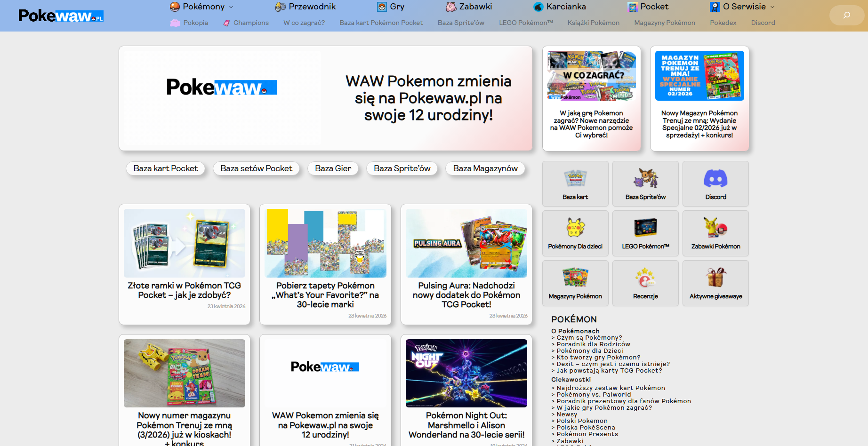
Task: Select the Discord icon tile
Action: 715,178
